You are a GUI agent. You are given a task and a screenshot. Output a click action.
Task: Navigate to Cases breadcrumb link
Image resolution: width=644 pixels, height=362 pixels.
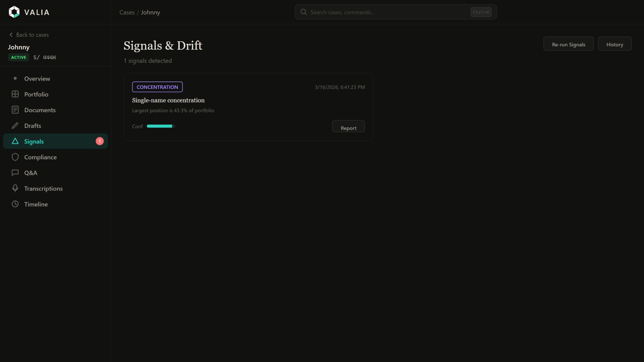pyautogui.click(x=127, y=12)
